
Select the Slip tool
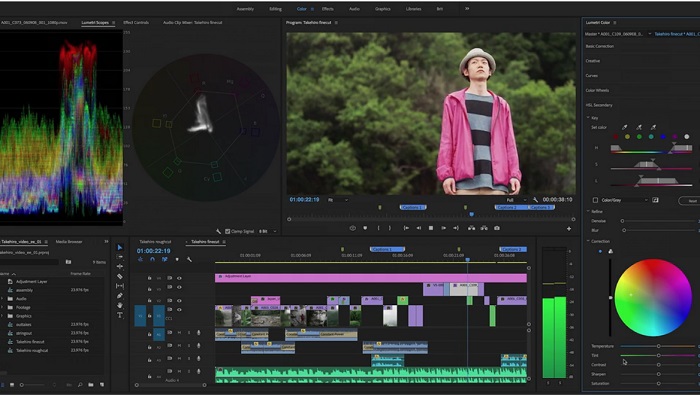tap(120, 286)
